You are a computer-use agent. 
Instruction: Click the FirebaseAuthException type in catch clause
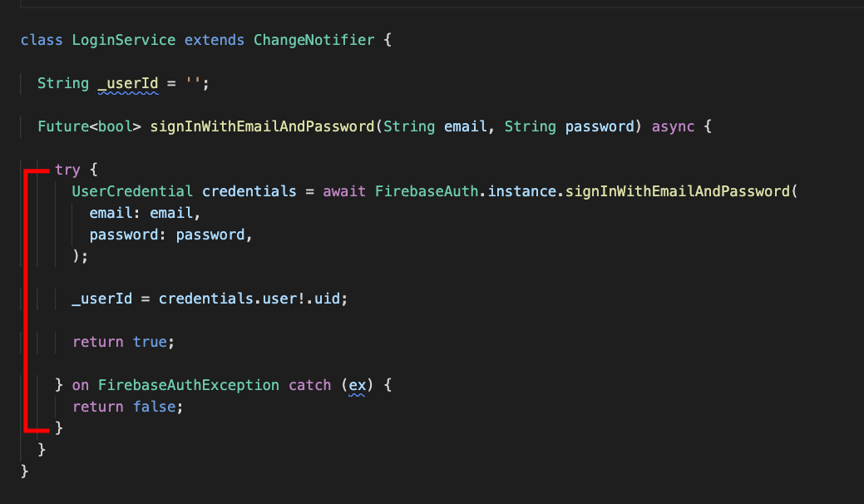tap(189, 386)
